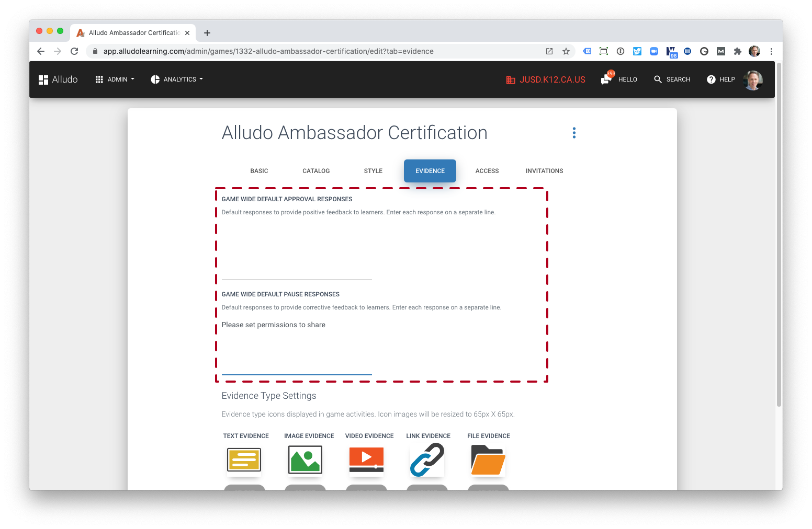
Task: Open the ADMIN dropdown menu
Action: pos(115,79)
